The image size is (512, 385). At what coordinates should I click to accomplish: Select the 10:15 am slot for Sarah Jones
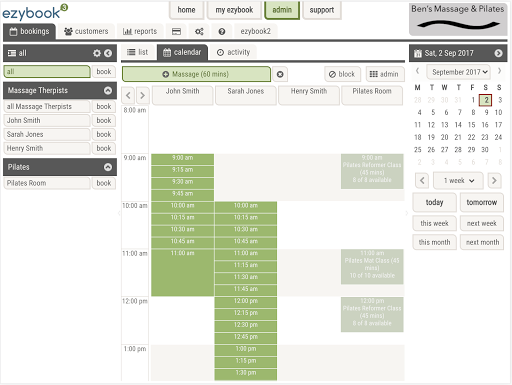(x=246, y=218)
